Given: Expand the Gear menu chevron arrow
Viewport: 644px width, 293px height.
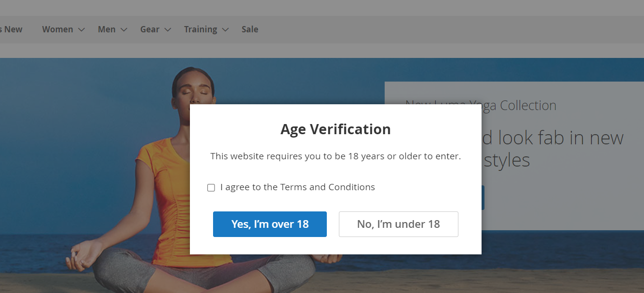Looking at the screenshot, I should coord(168,30).
